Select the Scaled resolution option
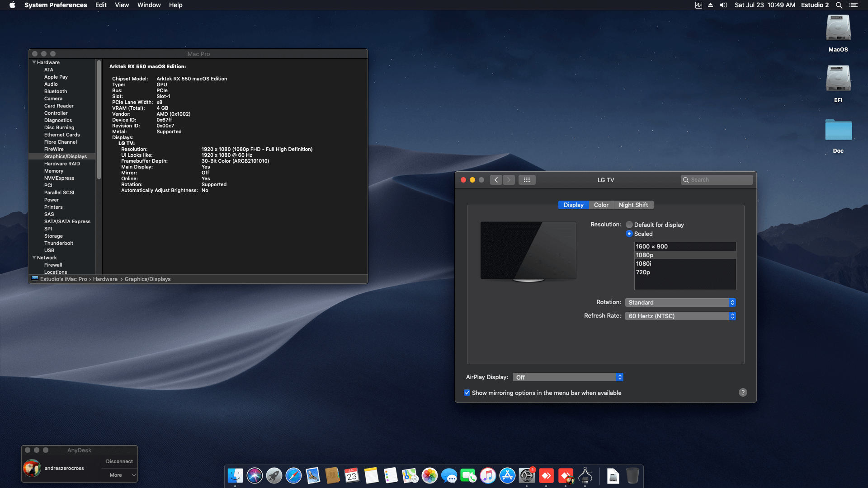 (629, 234)
